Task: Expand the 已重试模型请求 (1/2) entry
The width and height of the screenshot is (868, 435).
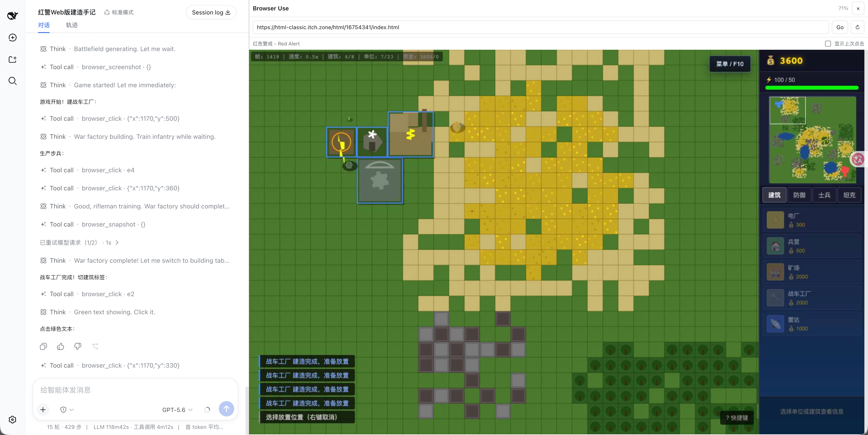Action: pos(79,243)
